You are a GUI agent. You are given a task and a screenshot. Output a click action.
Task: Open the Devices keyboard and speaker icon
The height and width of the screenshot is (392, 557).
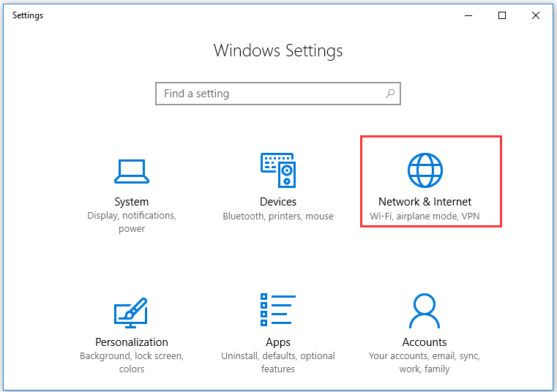pyautogui.click(x=278, y=170)
